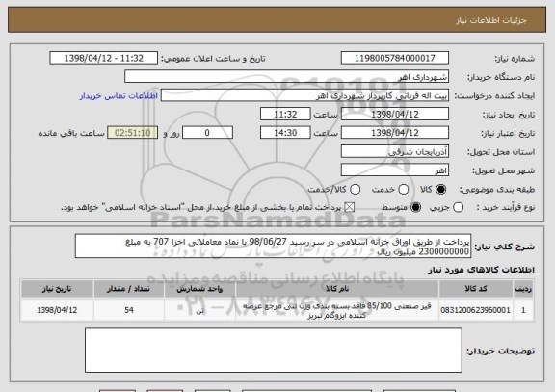
Task: Click the remaining days count field
Action: coord(207,133)
